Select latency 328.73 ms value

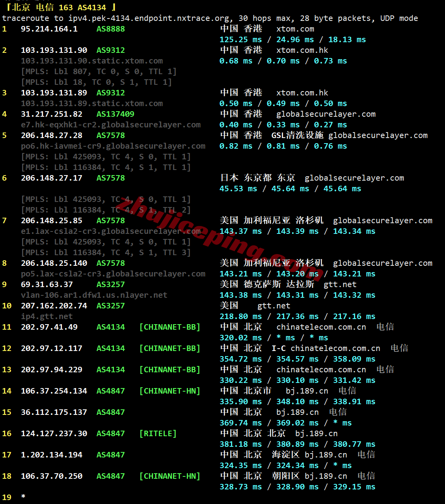[x=240, y=487]
